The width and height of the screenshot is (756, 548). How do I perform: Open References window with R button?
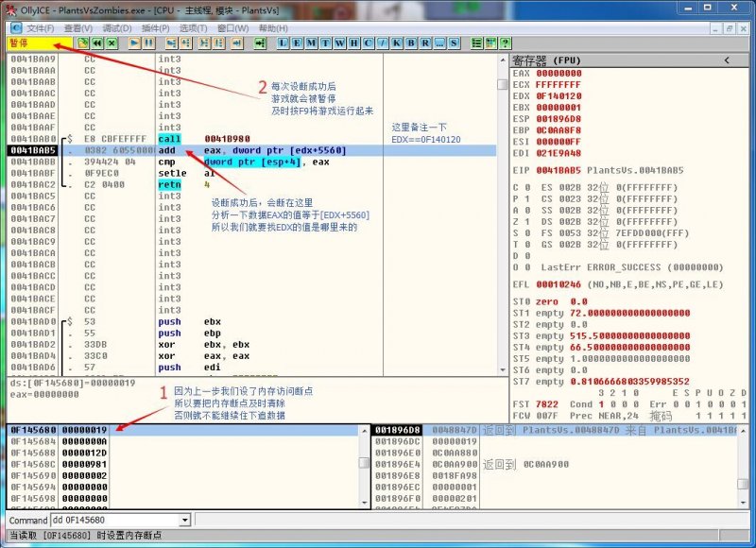tap(425, 43)
